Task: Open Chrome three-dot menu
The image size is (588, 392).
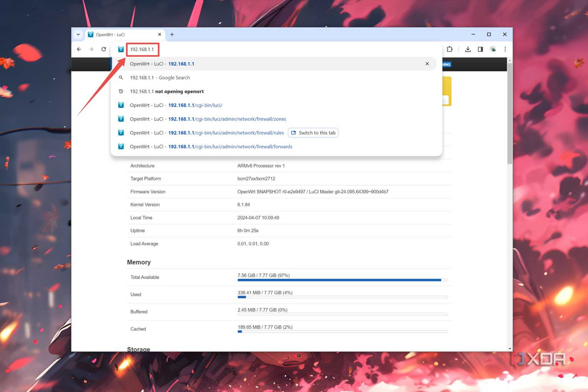Action: pos(505,49)
